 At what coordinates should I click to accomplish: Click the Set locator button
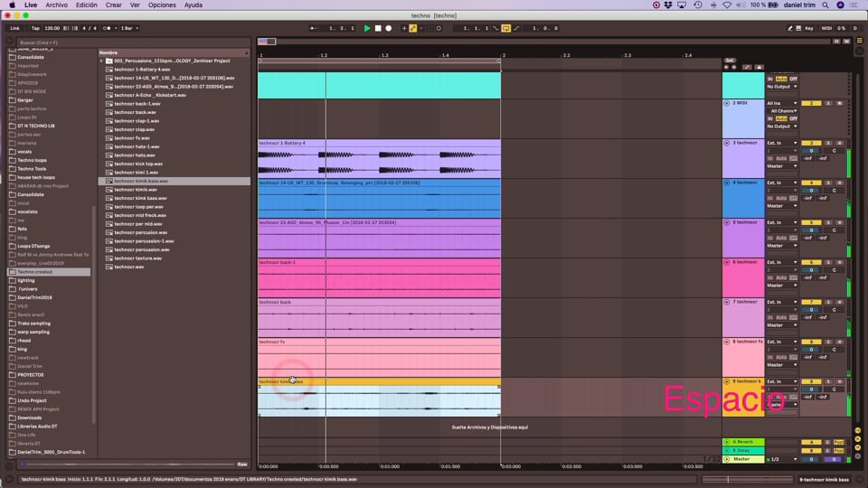(x=730, y=61)
